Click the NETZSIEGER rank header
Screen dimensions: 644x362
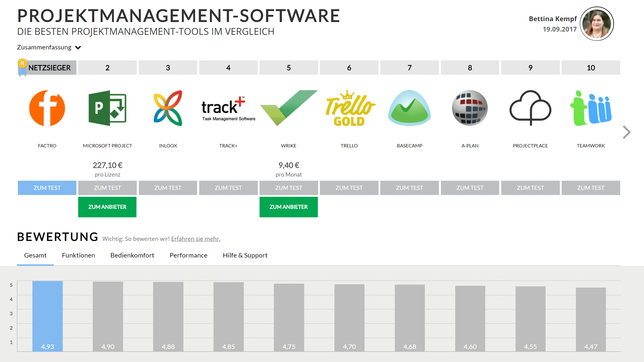pos(47,68)
